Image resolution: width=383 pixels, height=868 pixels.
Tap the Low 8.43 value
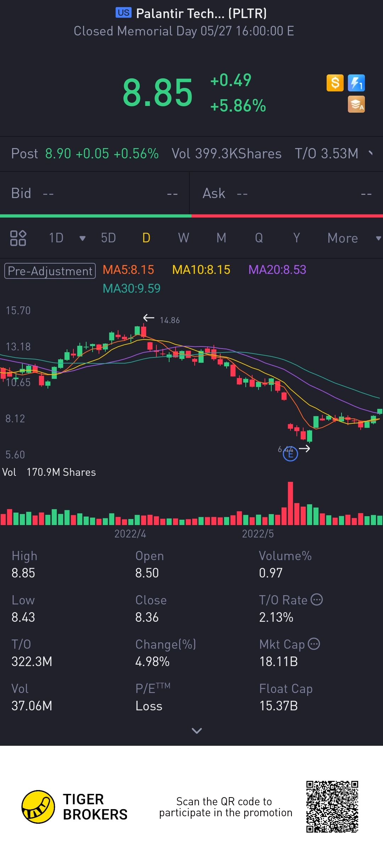[23, 617]
